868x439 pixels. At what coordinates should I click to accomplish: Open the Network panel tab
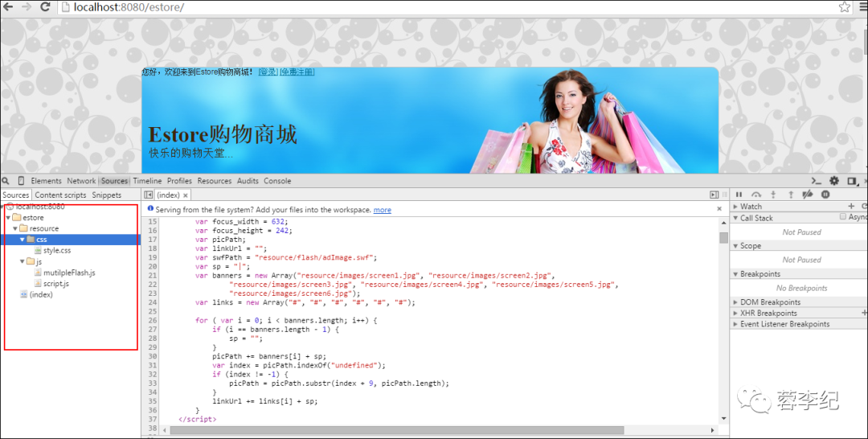pos(81,181)
